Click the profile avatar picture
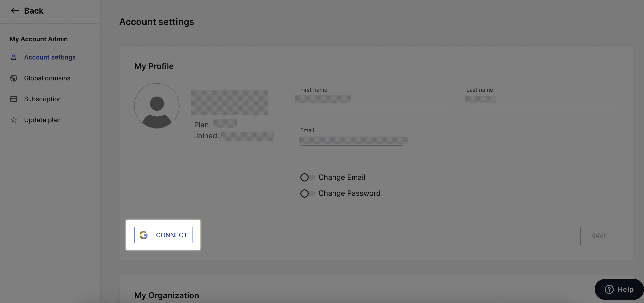This screenshot has height=303, width=644. tap(157, 106)
